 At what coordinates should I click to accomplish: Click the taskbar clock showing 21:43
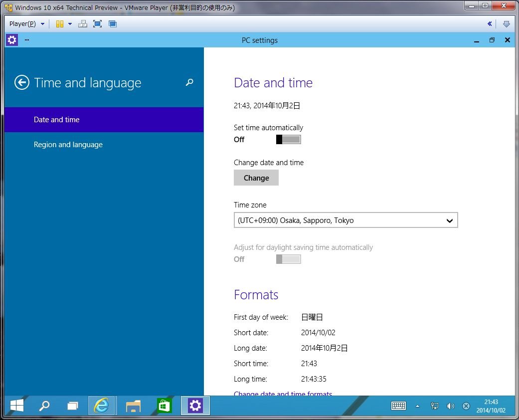point(491,406)
